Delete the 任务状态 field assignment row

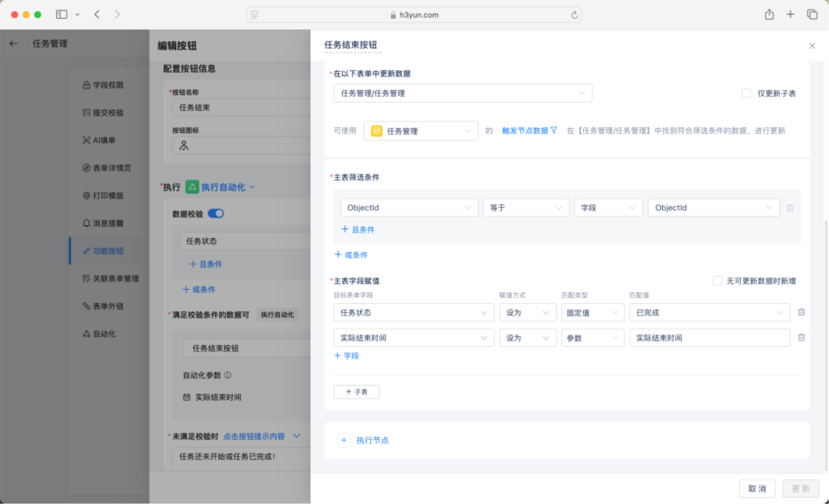click(x=801, y=312)
